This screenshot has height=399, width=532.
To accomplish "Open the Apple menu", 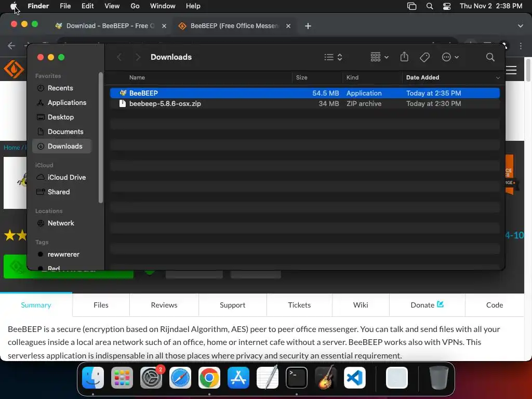I will coord(14,6).
